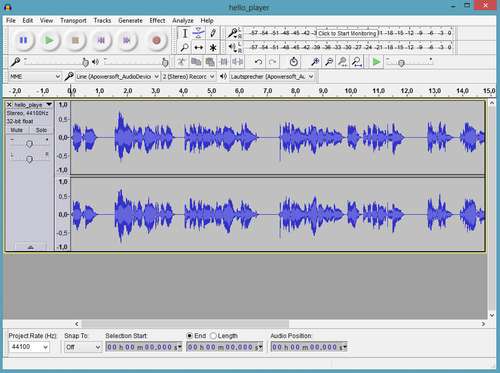The height and width of the screenshot is (373, 500).
Task: Select the Zoom (magnifier) tool
Action: point(184,48)
